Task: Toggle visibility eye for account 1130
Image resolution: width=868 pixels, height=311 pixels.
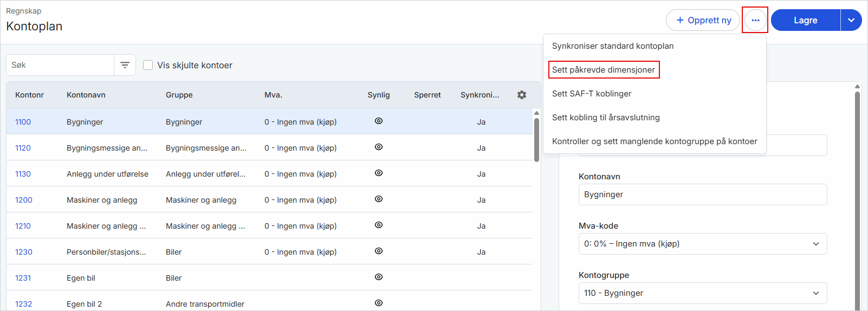Action: pyautogui.click(x=379, y=173)
